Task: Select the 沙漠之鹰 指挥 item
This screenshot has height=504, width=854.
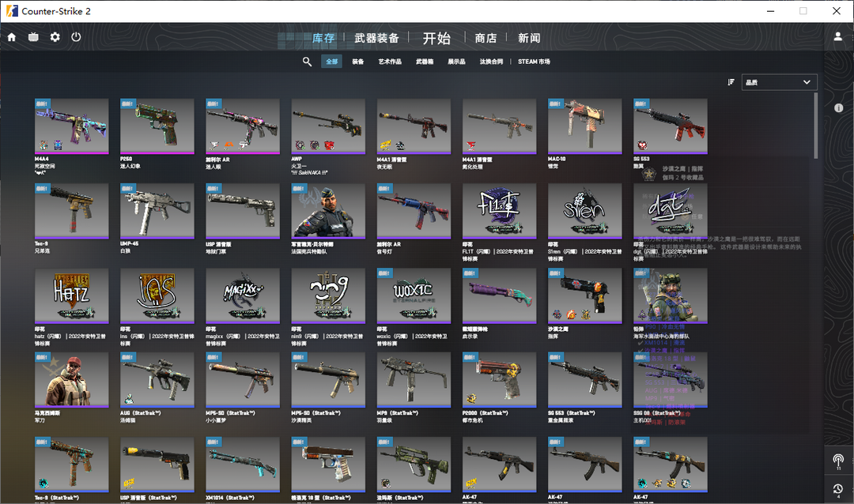Action: tap(584, 296)
